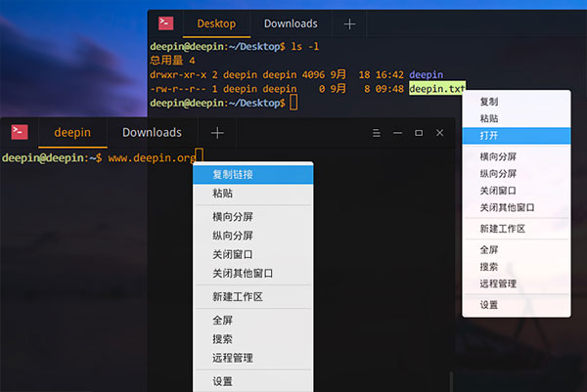This screenshot has width=587, height=392.
Task: Choose 复制 in right context menu
Action: (517, 102)
